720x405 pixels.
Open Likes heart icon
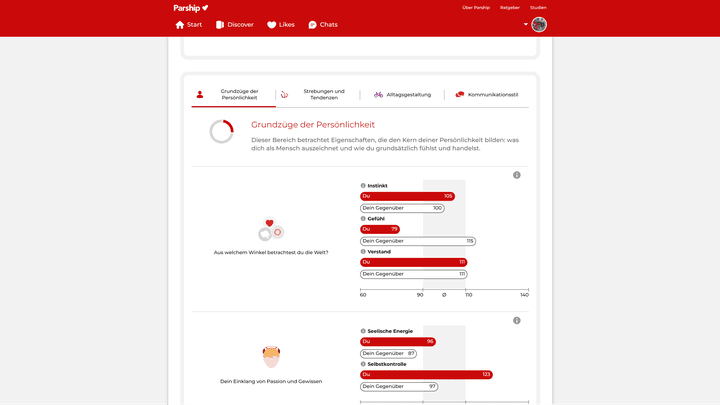(x=271, y=25)
